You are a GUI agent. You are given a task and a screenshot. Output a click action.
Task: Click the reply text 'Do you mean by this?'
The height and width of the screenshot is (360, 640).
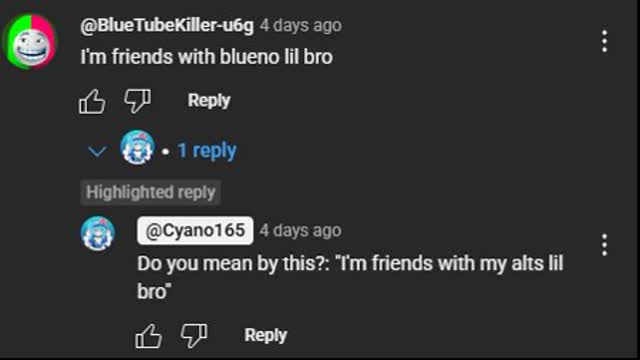pyautogui.click(x=233, y=264)
